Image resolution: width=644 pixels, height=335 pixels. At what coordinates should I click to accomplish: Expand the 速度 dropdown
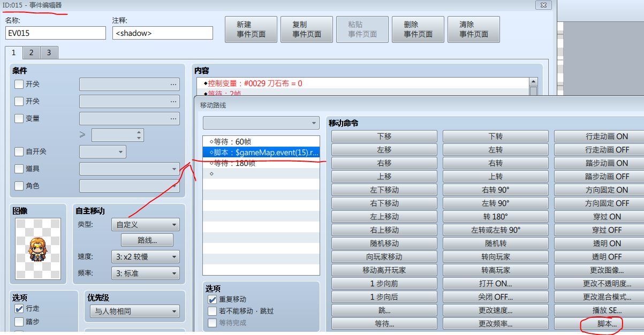click(145, 257)
